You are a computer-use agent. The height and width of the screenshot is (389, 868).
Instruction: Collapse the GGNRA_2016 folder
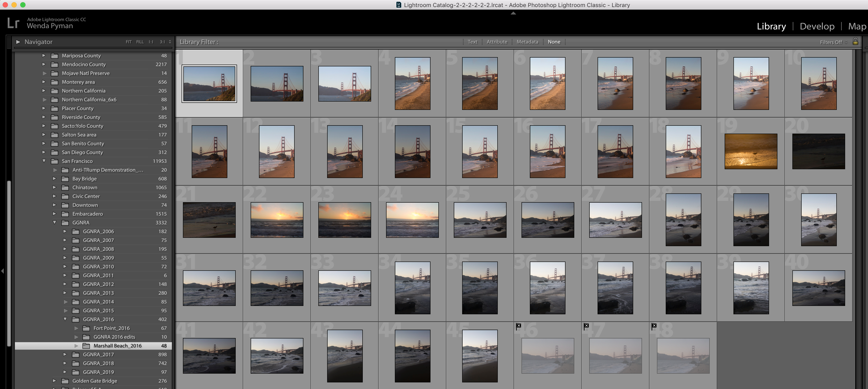tap(65, 319)
